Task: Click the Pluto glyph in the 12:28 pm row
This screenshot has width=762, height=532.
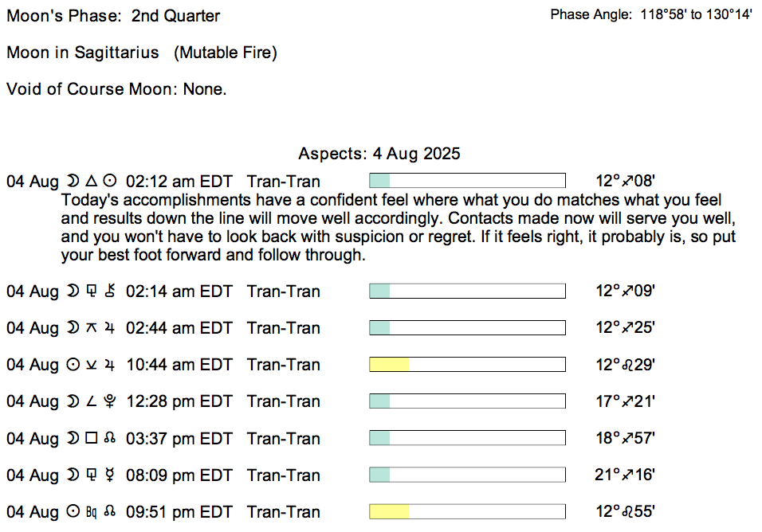Action: [110, 402]
